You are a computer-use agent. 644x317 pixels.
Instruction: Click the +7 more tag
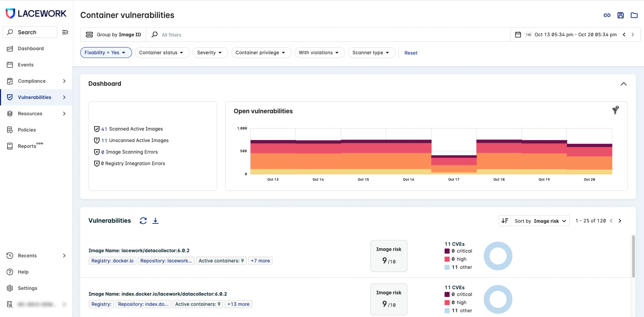pyautogui.click(x=260, y=261)
